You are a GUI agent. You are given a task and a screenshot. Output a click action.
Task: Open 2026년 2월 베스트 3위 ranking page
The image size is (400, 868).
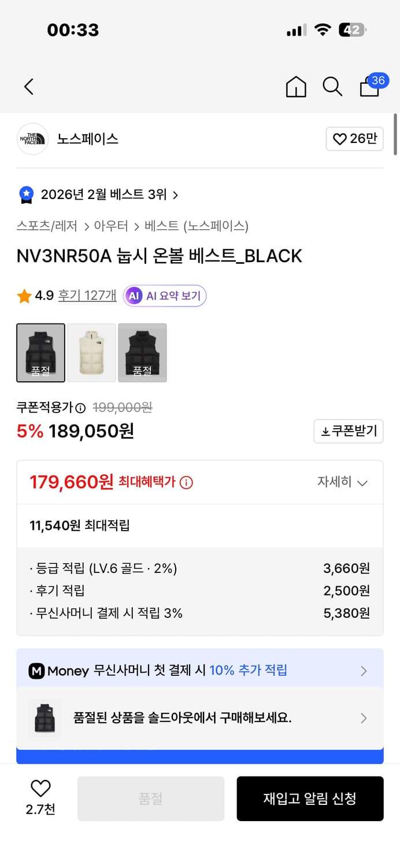click(x=107, y=195)
